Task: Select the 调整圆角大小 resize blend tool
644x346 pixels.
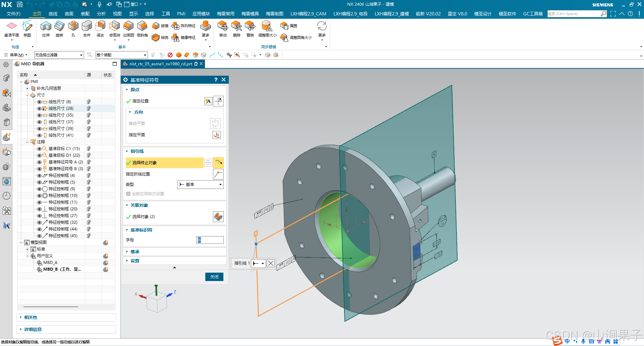Action: (x=296, y=38)
